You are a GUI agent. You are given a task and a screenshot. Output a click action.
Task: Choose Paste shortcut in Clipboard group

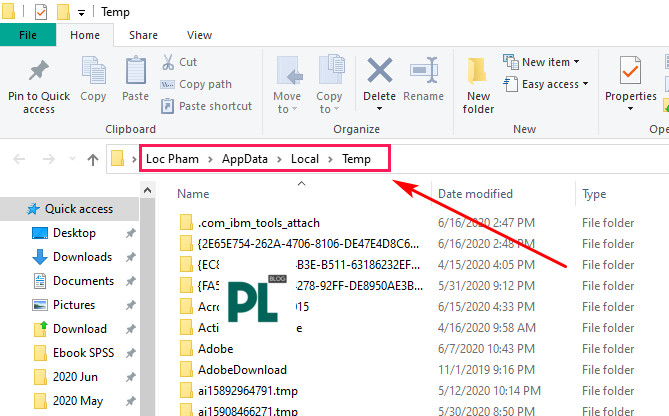click(x=207, y=106)
